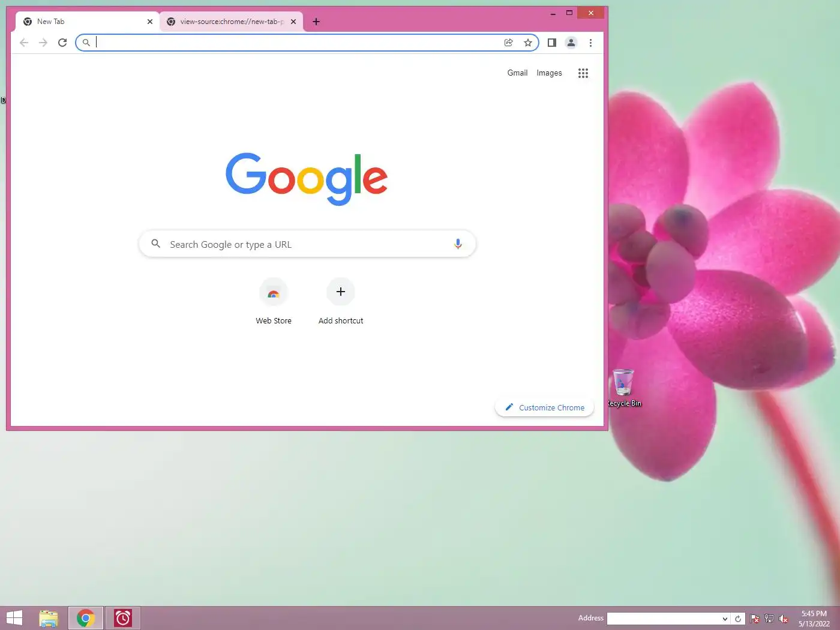840x630 pixels.
Task: Open Chrome's side panel
Action: pyautogui.click(x=552, y=43)
